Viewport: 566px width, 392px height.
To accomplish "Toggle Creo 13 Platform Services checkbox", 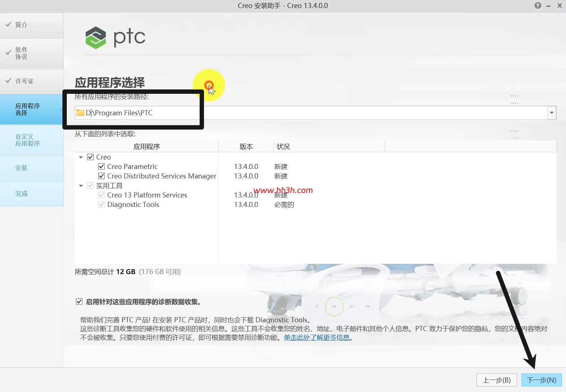I will pos(101,195).
